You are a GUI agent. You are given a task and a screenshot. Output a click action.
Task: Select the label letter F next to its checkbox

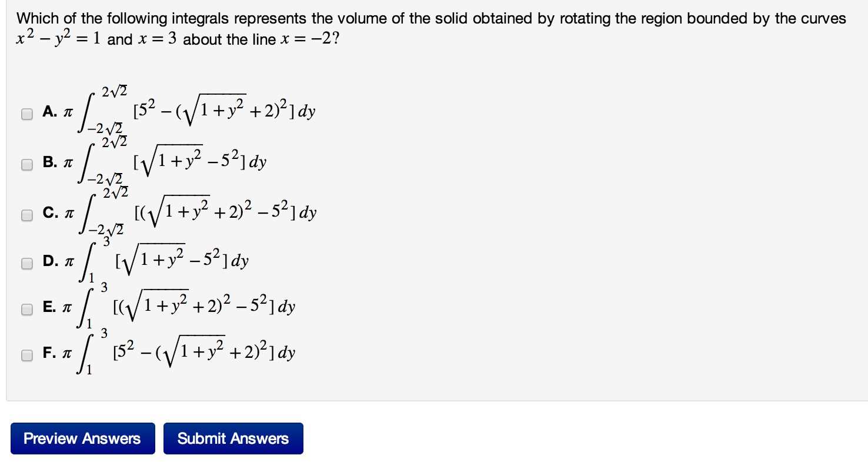(x=48, y=351)
